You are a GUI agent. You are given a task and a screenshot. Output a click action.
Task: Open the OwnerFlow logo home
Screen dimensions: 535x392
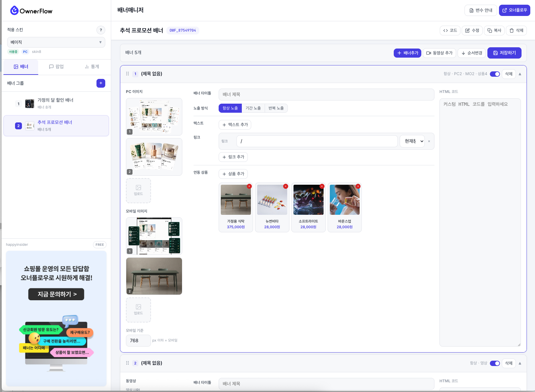pyautogui.click(x=31, y=11)
